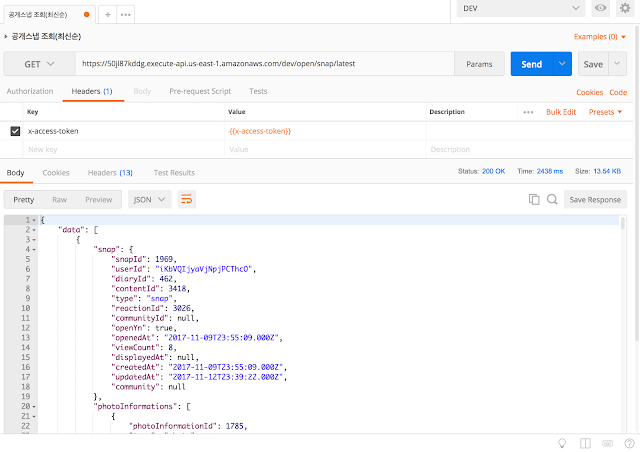Uncheck the x-access-token header checkbox
The image size is (640, 452).
(15, 131)
